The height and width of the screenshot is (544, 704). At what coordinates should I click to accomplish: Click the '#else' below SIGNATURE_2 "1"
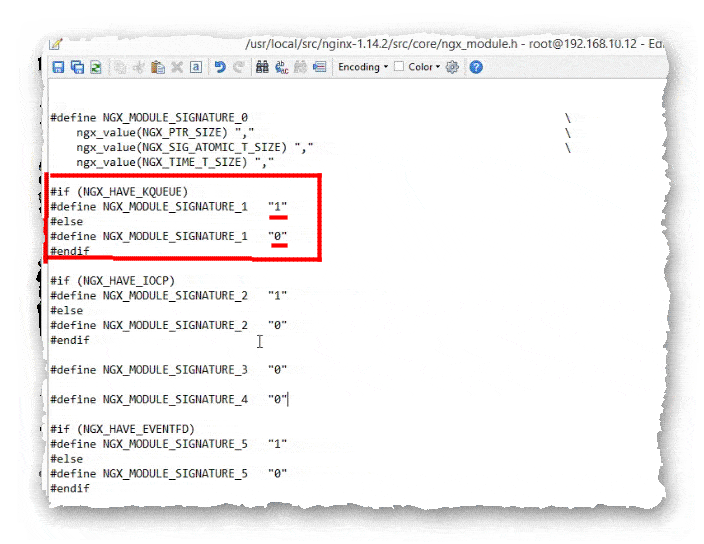point(66,311)
